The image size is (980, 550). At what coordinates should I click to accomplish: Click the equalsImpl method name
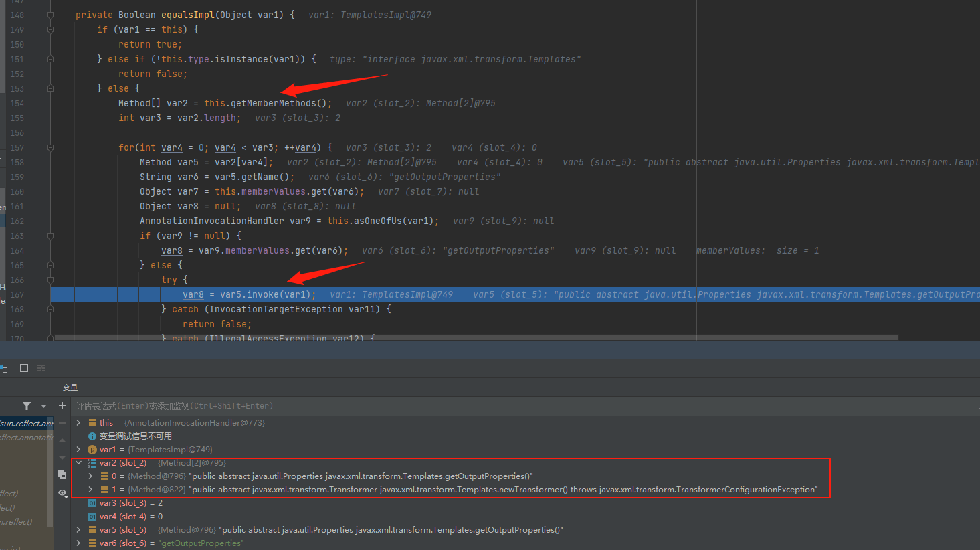(x=188, y=15)
